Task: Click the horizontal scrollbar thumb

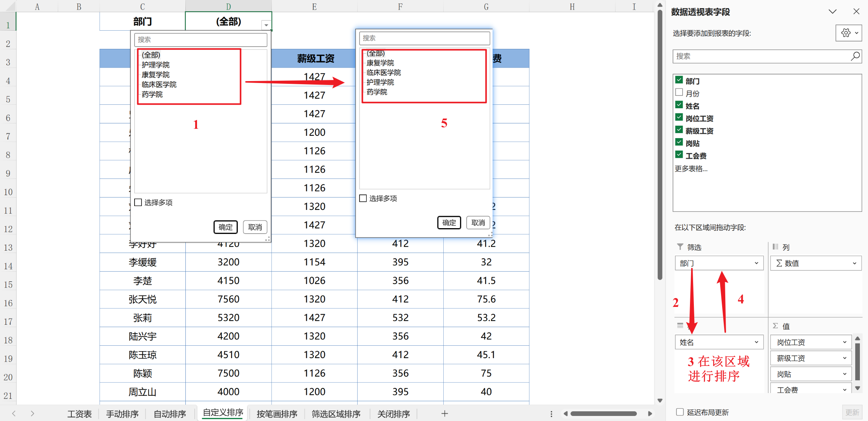Action: [603, 414]
